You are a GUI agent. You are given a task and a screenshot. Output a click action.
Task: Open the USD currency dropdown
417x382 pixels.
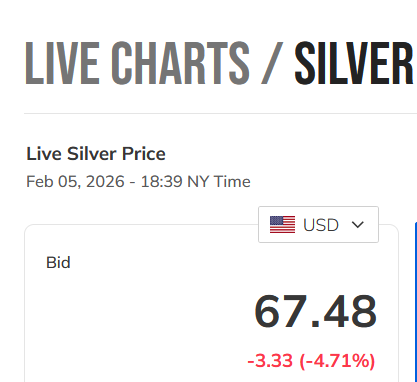318,224
